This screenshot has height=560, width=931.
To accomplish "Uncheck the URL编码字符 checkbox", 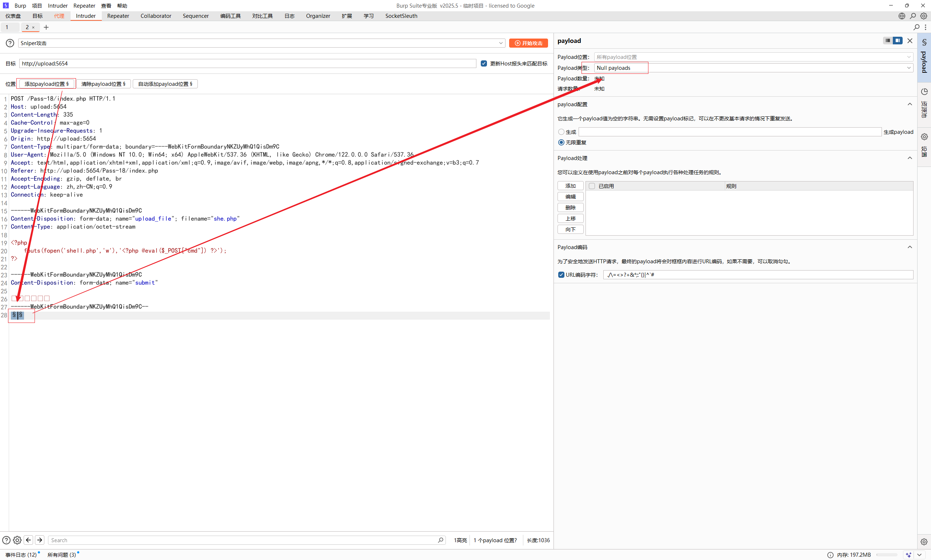I will [561, 274].
